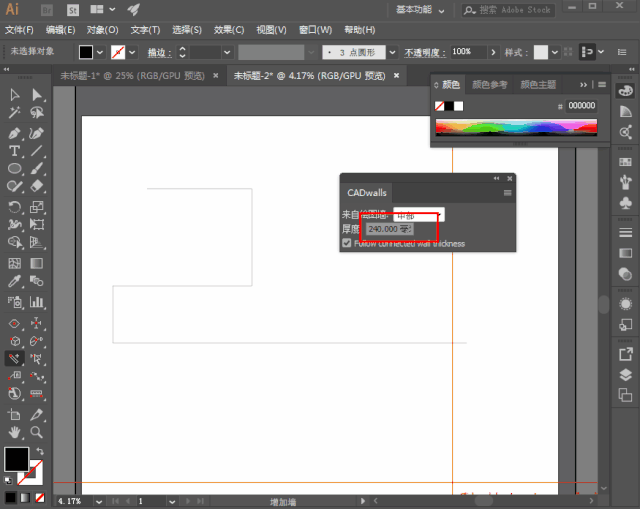This screenshot has height=509, width=640.
Task: Open fill color dropdown in control bar
Action: (100, 52)
